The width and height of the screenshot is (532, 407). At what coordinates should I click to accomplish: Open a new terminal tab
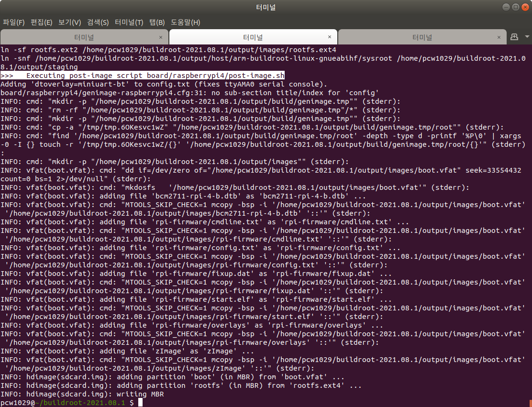[x=513, y=37]
